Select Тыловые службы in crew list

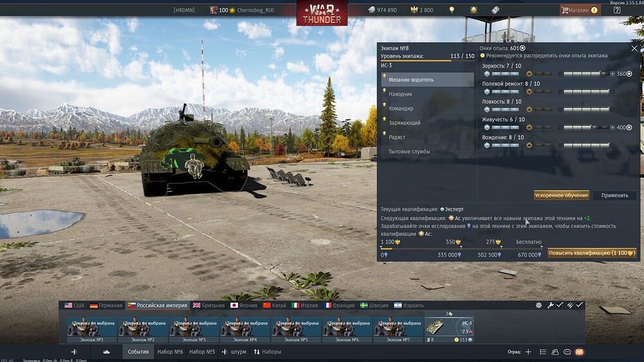(x=409, y=151)
